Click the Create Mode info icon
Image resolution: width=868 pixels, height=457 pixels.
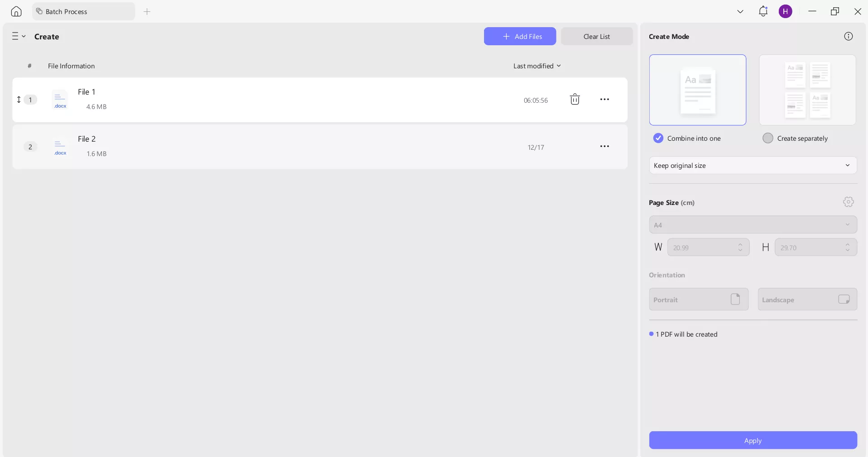(848, 36)
